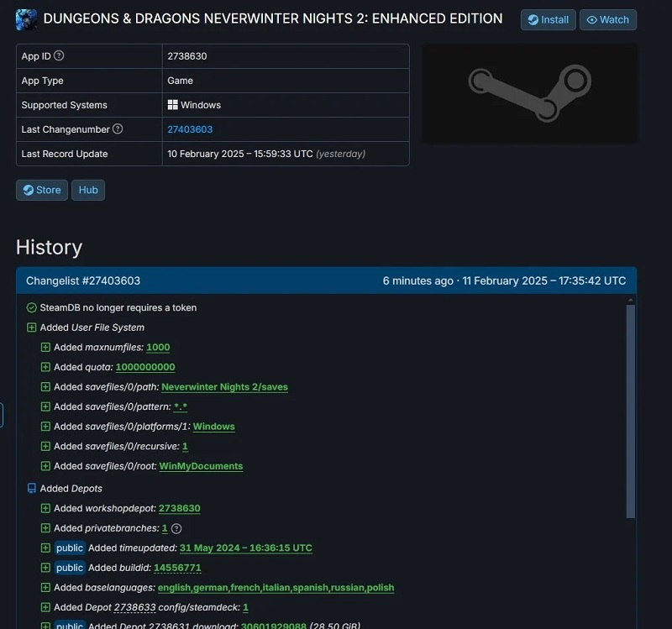Viewport: 672px width, 629px height.
Task: Open the Hub button
Action: tap(88, 190)
